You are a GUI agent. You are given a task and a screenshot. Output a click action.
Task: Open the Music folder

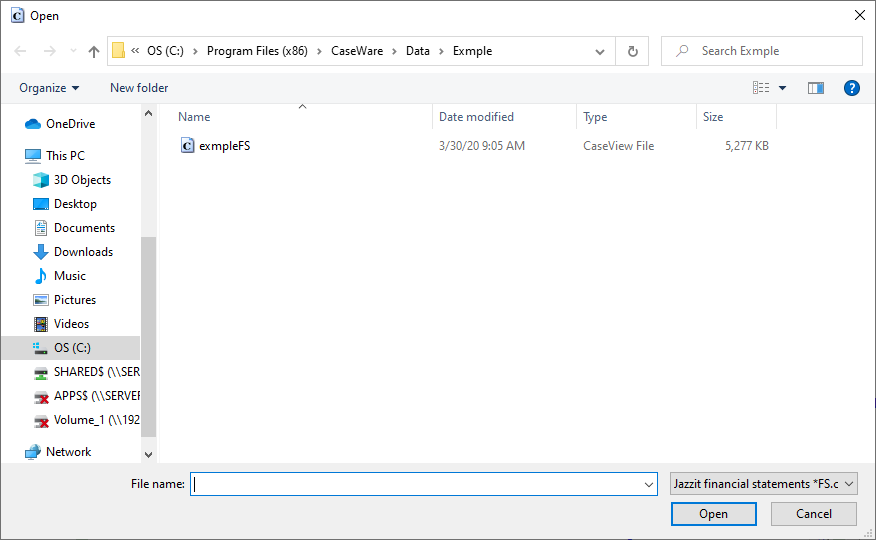click(70, 276)
